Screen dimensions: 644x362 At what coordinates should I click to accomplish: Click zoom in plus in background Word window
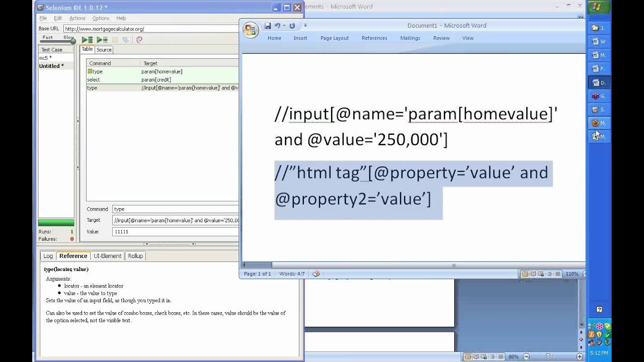(x=581, y=357)
